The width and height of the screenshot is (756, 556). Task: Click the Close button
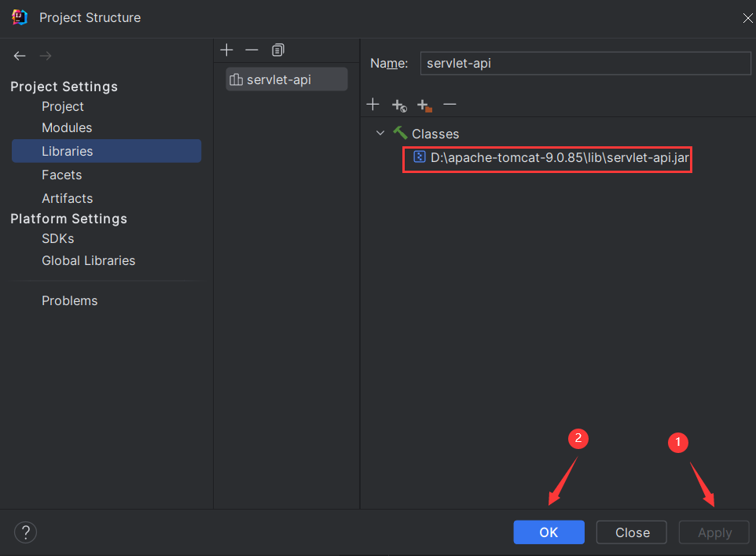(632, 532)
